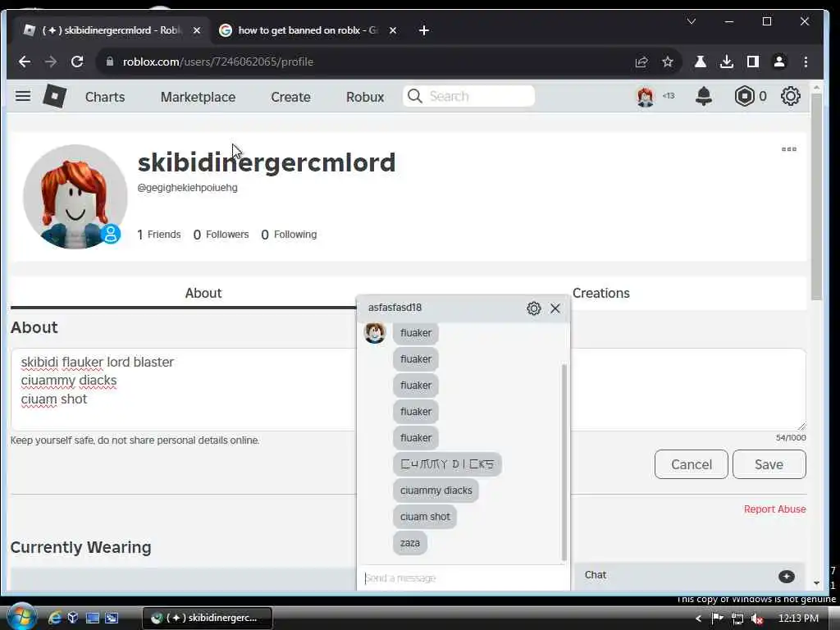Click the blue avatar status badge

111,234
